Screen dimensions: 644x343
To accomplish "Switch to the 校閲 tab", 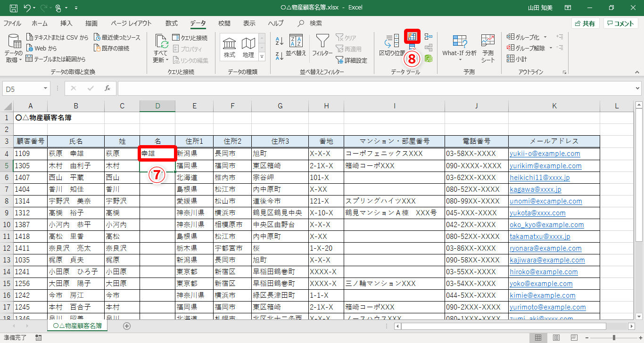I will pyautogui.click(x=224, y=24).
